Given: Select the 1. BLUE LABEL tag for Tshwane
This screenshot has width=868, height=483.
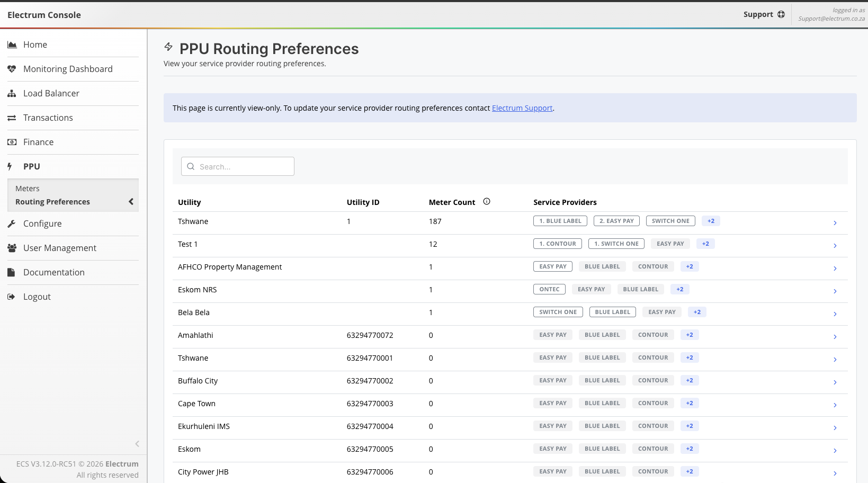Looking at the screenshot, I should (x=560, y=221).
